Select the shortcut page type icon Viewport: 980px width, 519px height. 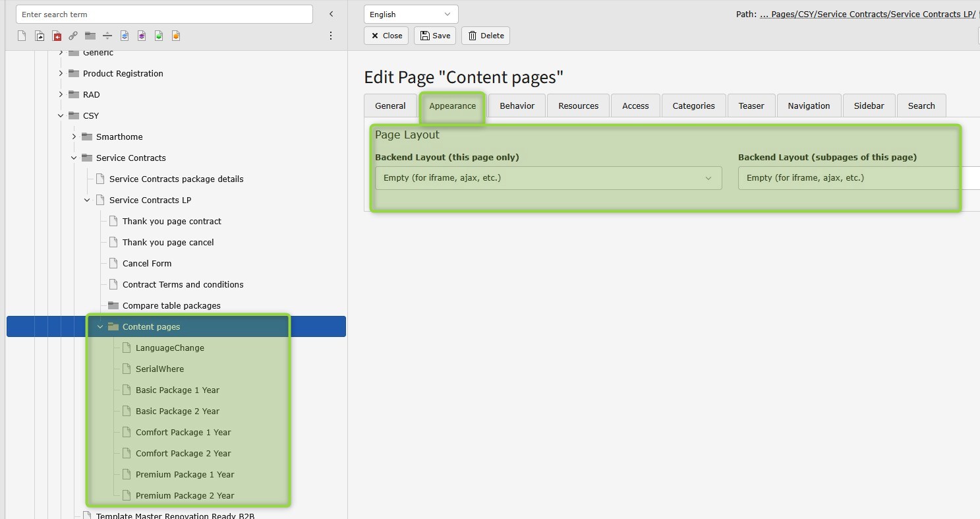pyautogui.click(x=39, y=36)
